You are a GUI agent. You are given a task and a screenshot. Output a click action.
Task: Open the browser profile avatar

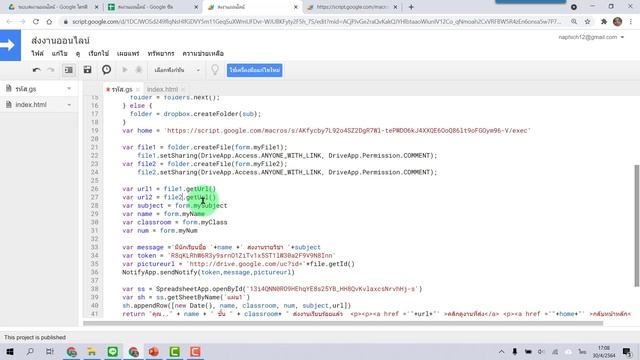617,22
